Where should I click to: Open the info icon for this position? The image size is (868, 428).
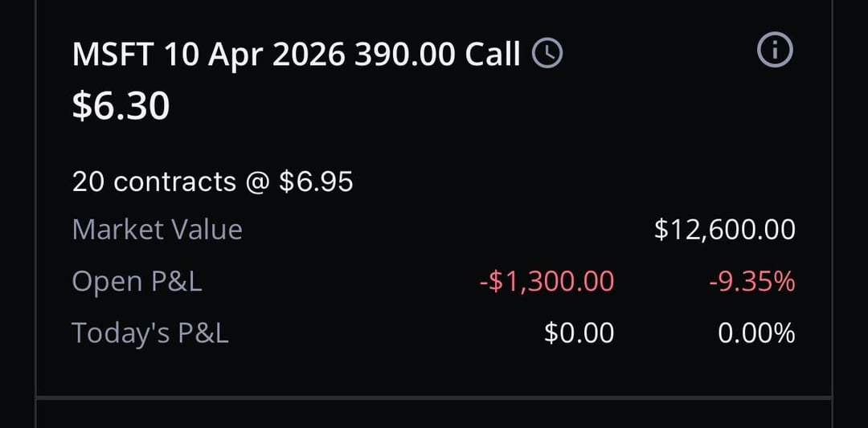pyautogui.click(x=775, y=51)
